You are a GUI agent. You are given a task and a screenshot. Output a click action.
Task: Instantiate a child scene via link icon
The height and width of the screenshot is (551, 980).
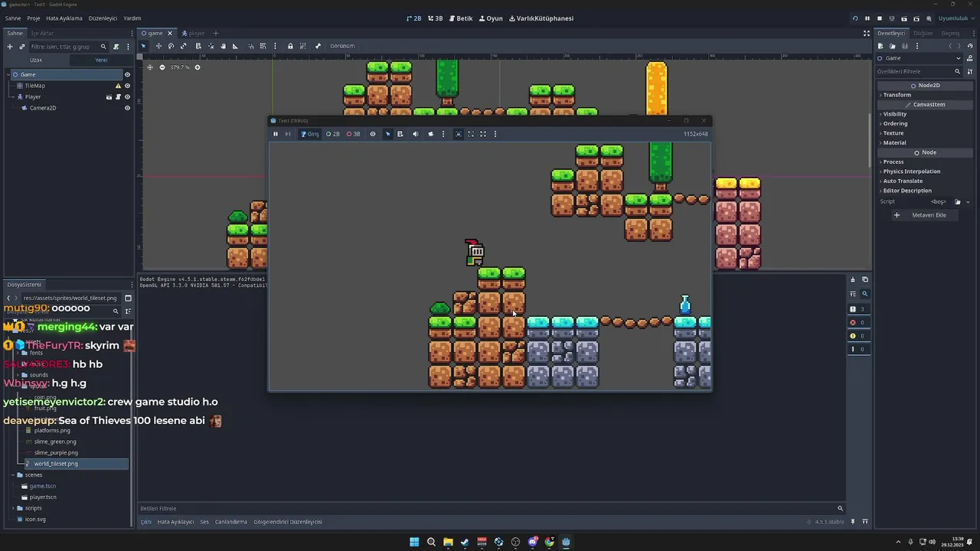tap(22, 47)
